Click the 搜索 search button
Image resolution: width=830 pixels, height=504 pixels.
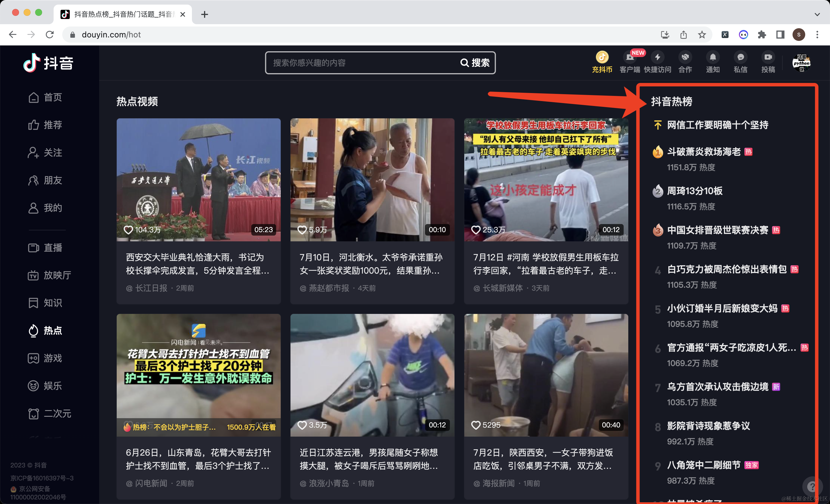click(475, 62)
